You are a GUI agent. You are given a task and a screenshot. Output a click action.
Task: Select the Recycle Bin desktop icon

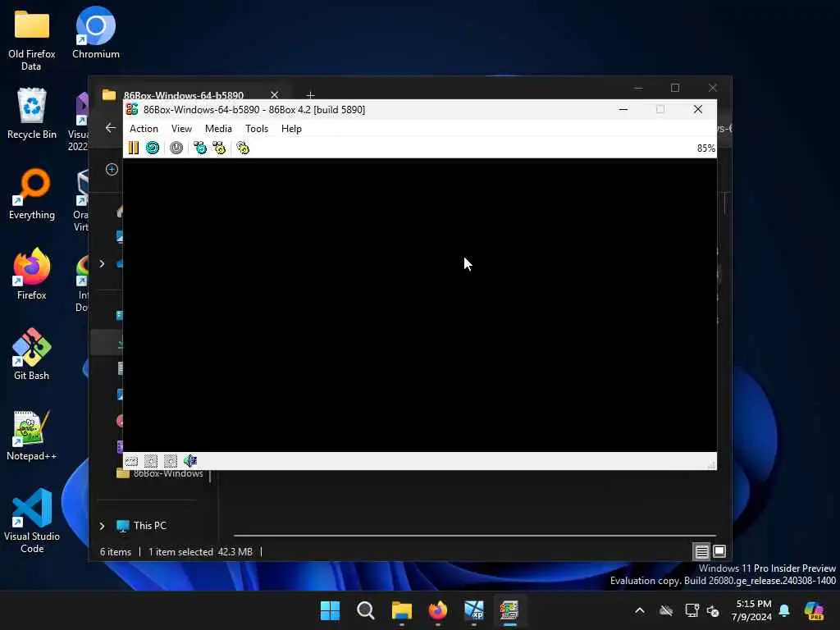[32, 113]
